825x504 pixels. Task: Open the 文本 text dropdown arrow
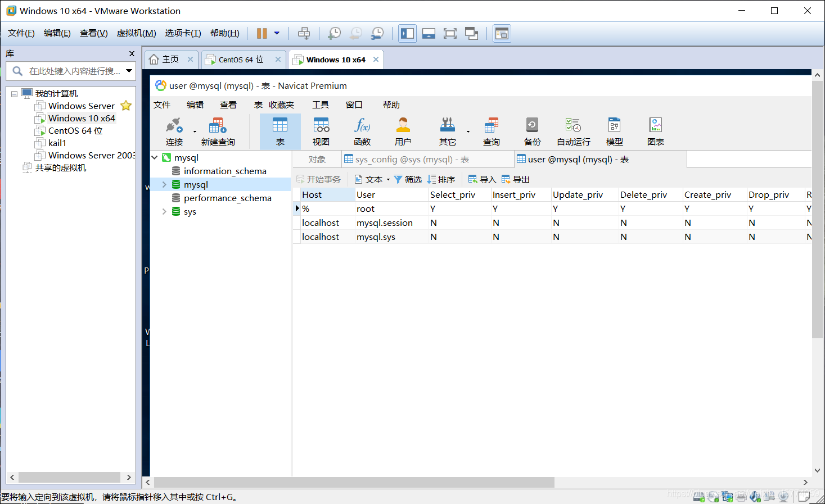click(388, 179)
